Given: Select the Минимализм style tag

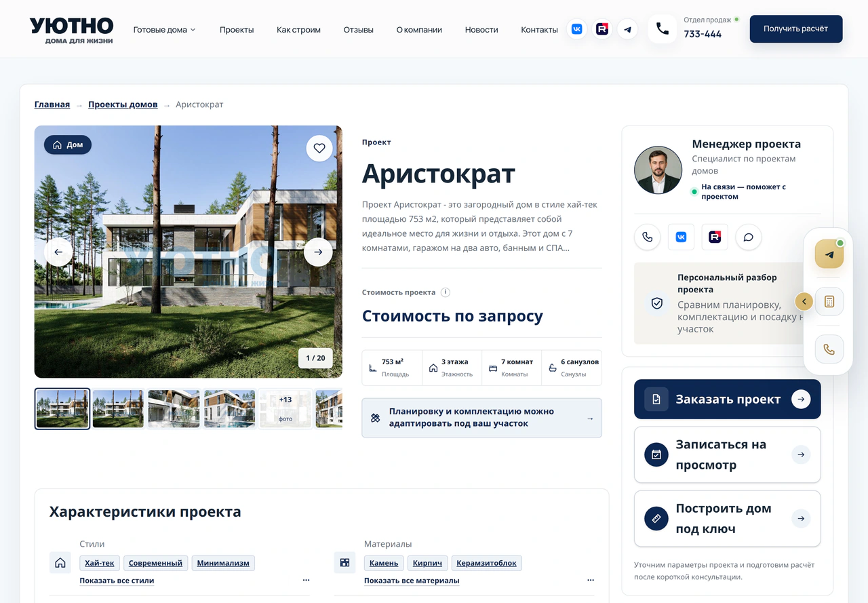Looking at the screenshot, I should [223, 563].
